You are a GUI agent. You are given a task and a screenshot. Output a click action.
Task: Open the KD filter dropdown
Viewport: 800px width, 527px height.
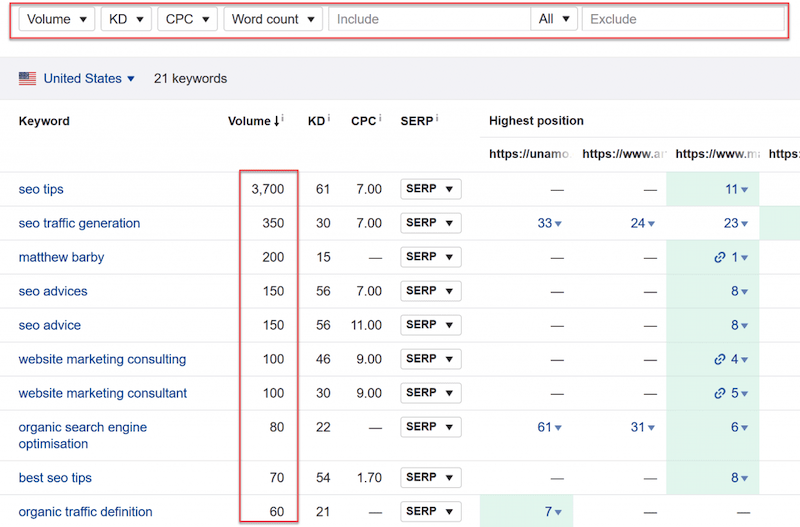pos(126,19)
